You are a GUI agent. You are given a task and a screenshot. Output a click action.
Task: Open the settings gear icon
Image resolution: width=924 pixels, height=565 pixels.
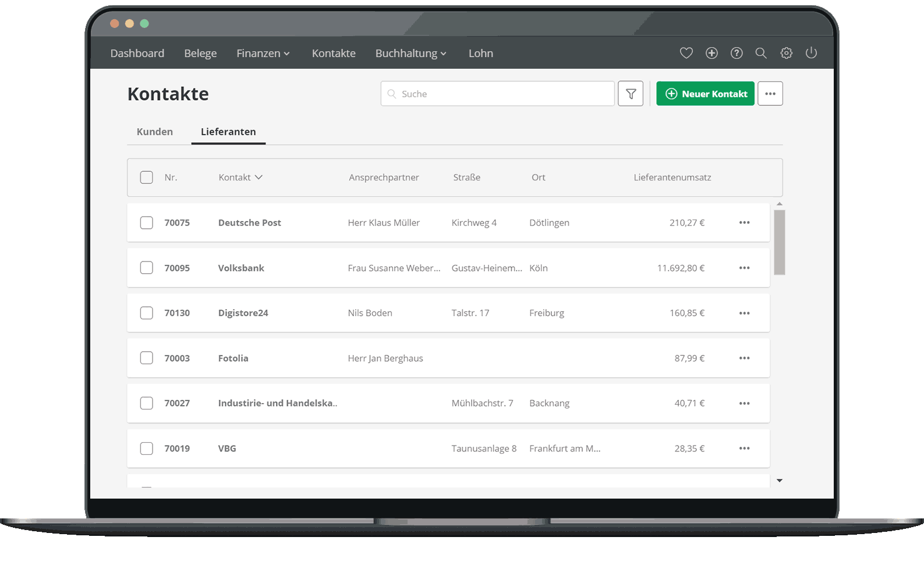[x=786, y=53]
